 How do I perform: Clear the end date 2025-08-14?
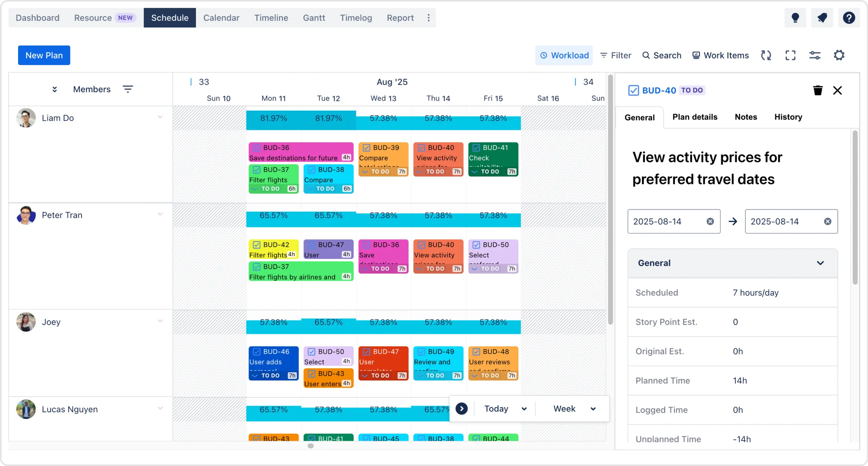click(x=828, y=222)
